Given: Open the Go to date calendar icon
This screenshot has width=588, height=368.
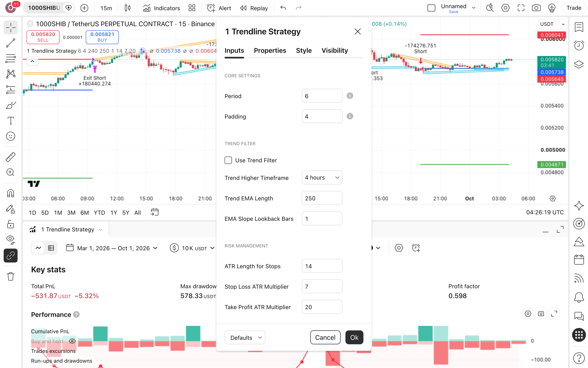Looking at the screenshot, I should (155, 212).
